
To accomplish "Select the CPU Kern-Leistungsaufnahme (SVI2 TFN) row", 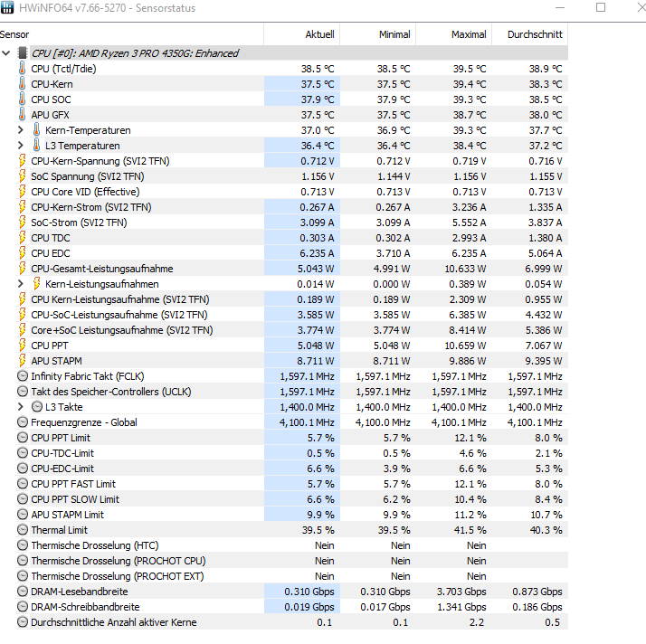I will pos(291,299).
